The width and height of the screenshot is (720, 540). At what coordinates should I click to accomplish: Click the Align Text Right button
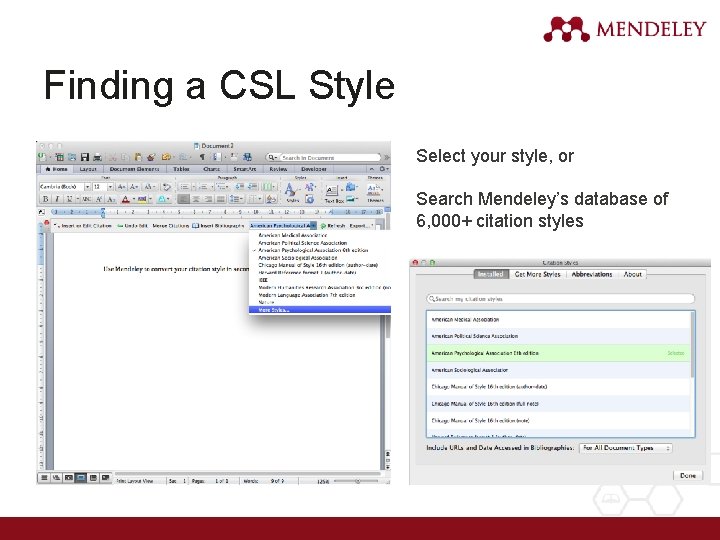208,199
